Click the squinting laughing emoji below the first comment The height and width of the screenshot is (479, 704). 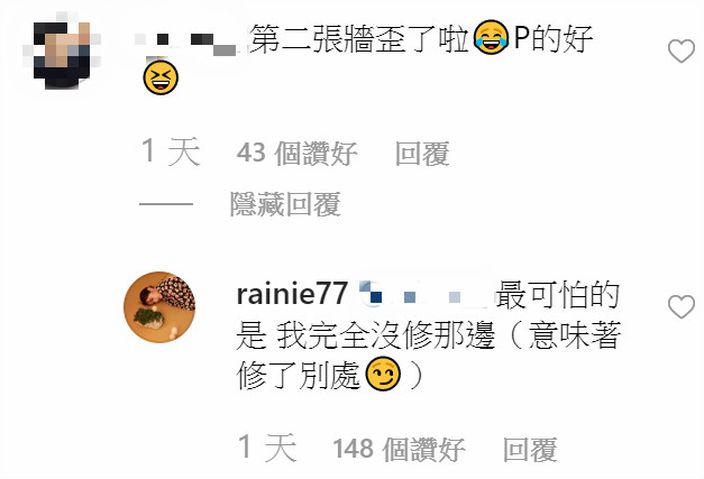[x=160, y=78]
